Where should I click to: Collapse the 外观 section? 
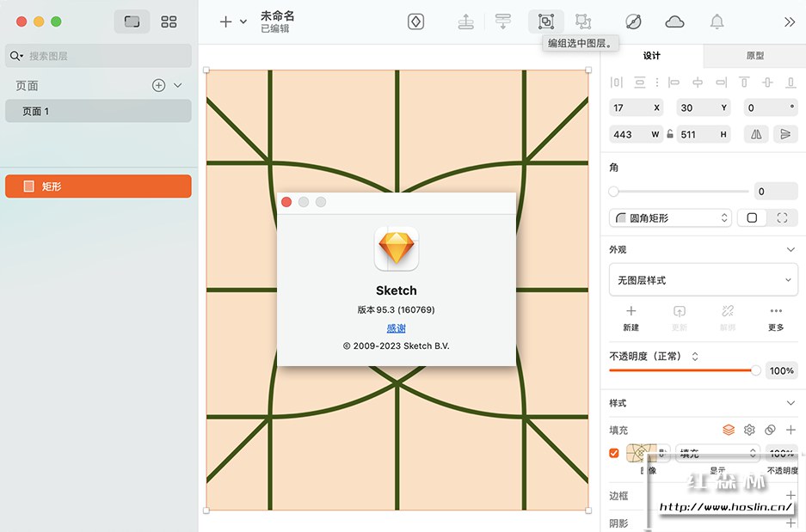tap(791, 249)
